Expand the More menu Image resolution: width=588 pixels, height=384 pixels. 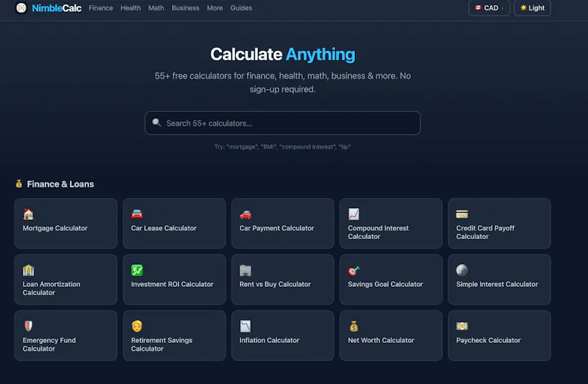215,8
